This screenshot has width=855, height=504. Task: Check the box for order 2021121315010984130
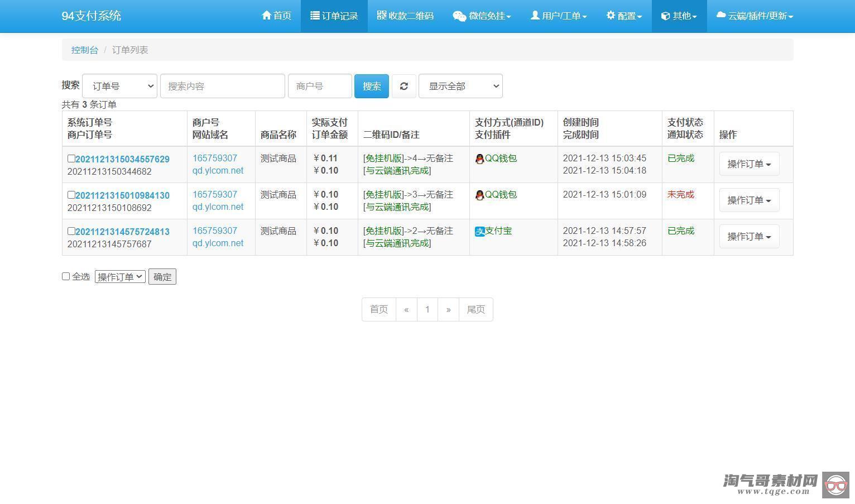71,195
